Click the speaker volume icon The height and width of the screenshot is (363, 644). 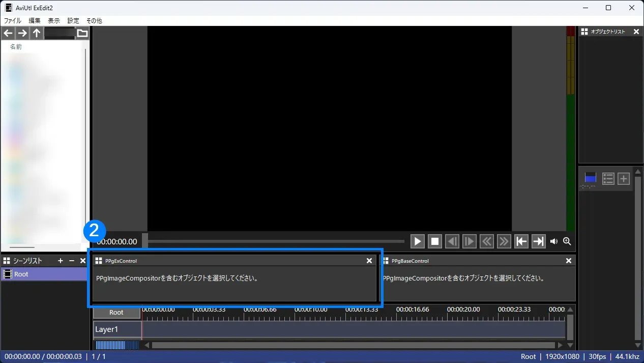pyautogui.click(x=554, y=241)
